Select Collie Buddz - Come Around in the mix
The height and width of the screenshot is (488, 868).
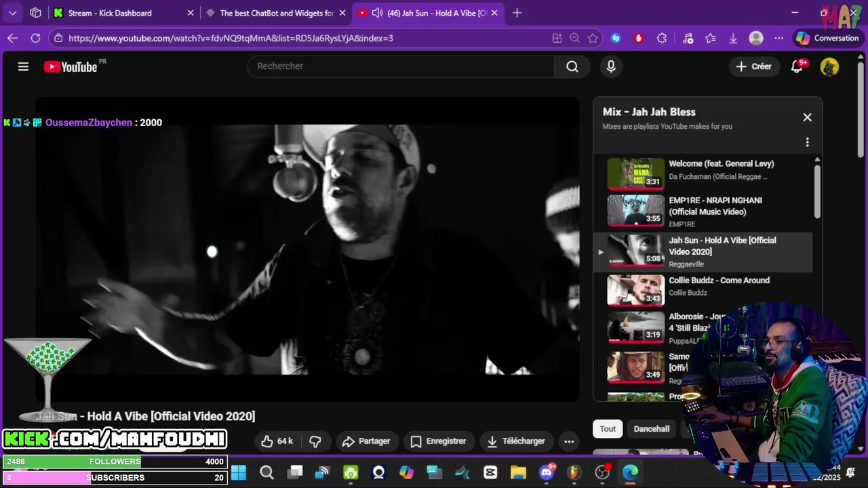[703, 289]
